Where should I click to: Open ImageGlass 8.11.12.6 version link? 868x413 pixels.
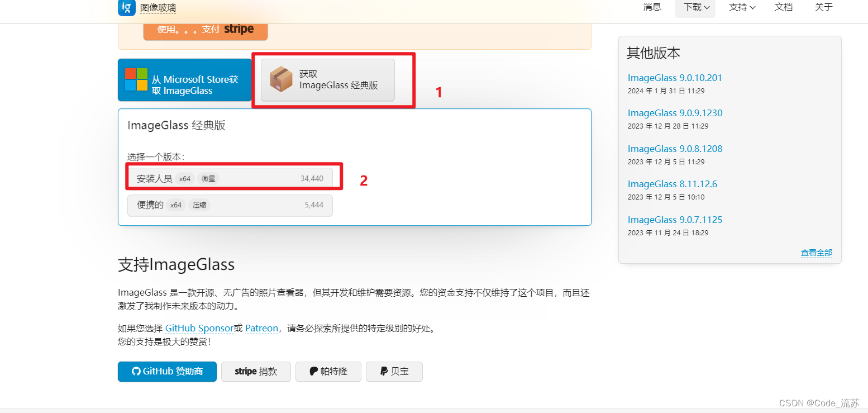tap(673, 184)
